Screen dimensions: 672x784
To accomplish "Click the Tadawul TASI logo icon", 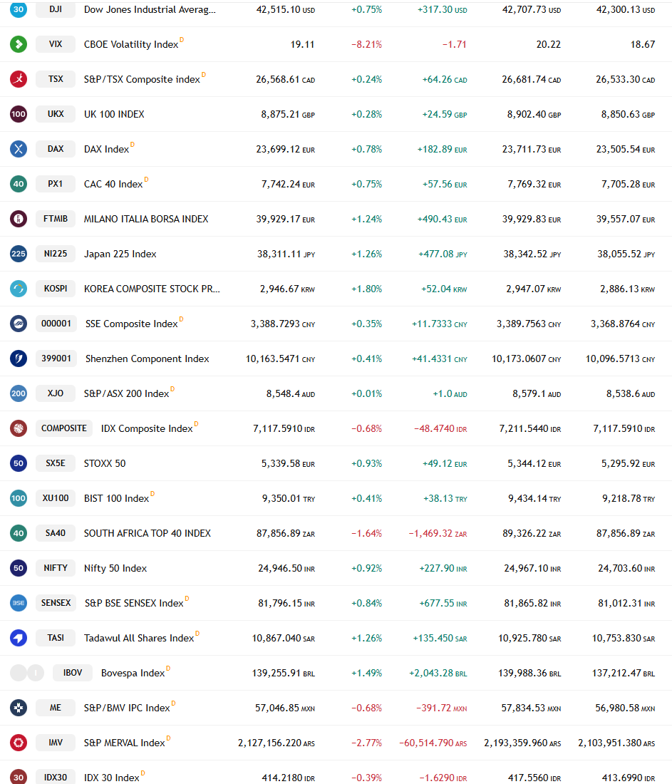I will [19, 637].
